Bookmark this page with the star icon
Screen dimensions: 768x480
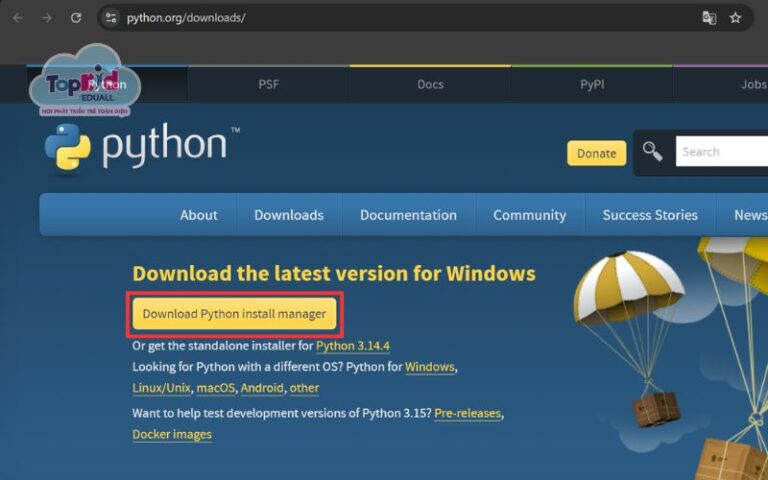pyautogui.click(x=735, y=18)
